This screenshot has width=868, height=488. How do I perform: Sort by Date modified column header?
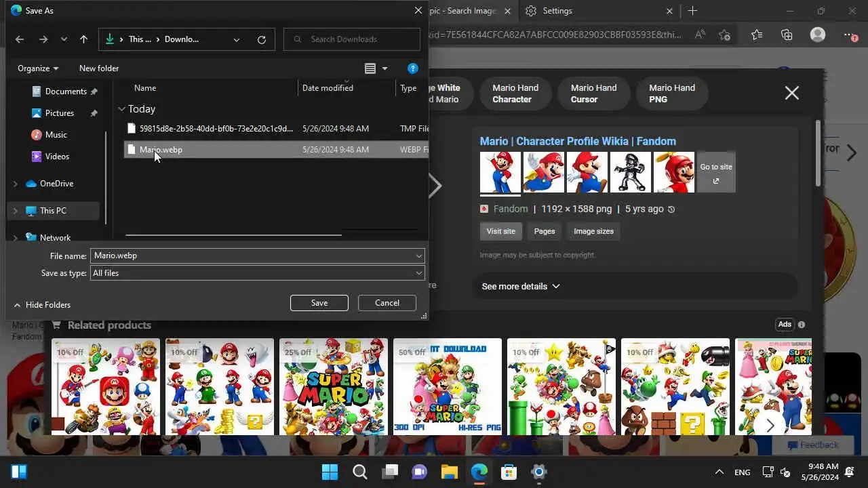(328, 88)
